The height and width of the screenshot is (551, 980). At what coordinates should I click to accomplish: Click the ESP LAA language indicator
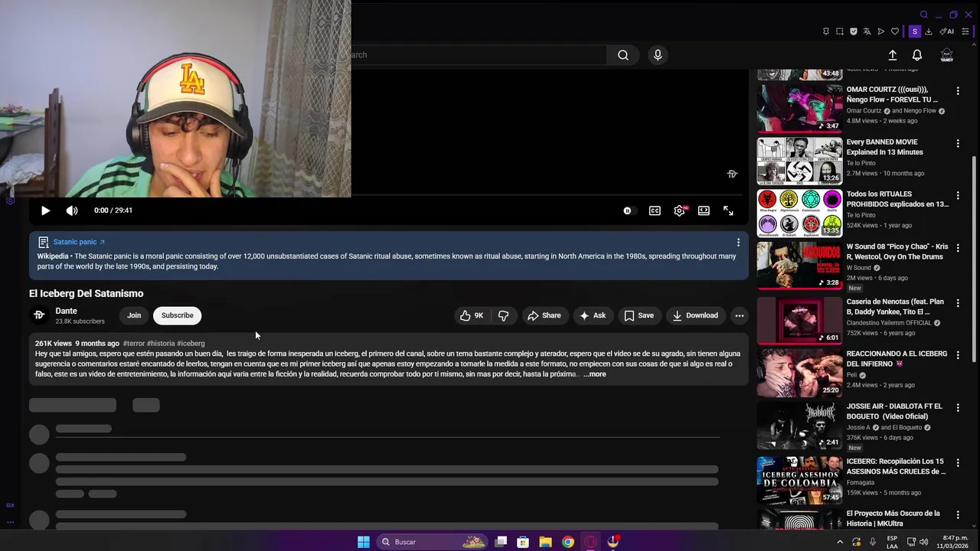[x=892, y=542]
